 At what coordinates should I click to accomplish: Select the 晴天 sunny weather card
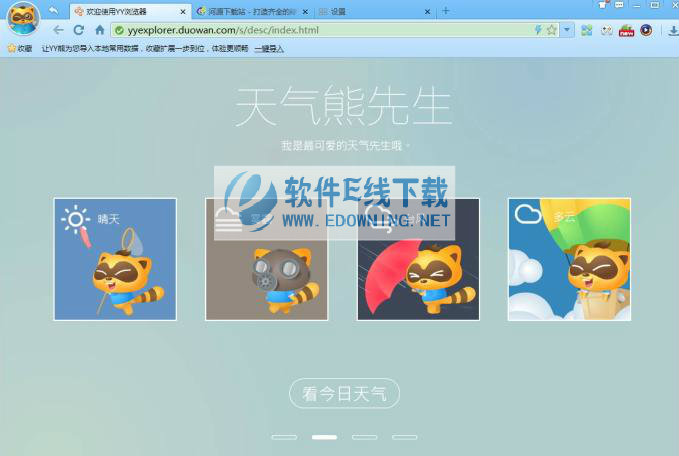click(115, 259)
